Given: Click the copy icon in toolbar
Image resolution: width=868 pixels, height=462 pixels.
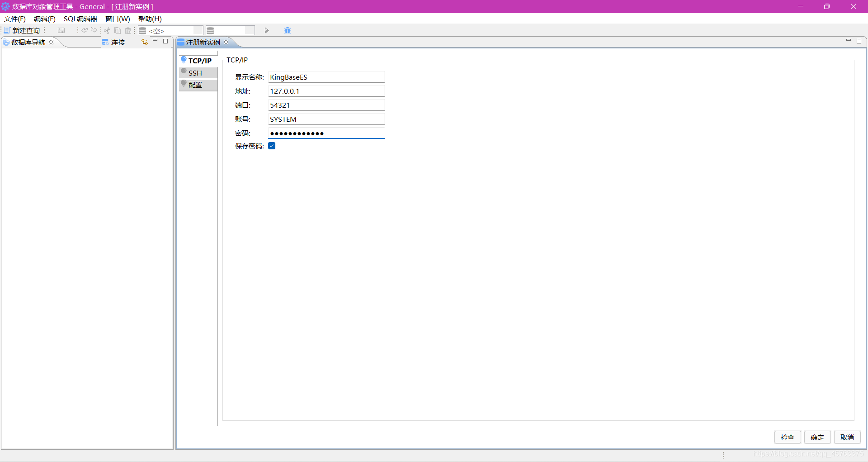Looking at the screenshot, I should 118,30.
